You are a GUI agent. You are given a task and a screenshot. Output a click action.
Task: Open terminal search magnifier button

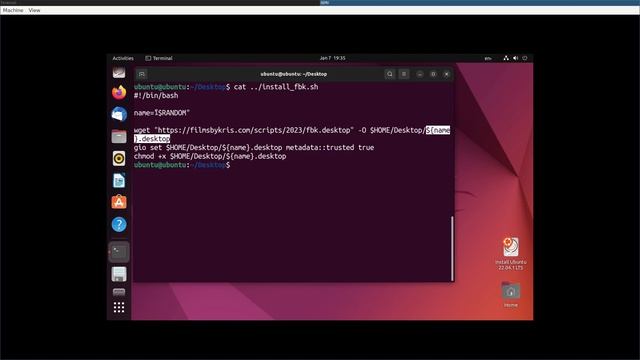click(x=390, y=74)
